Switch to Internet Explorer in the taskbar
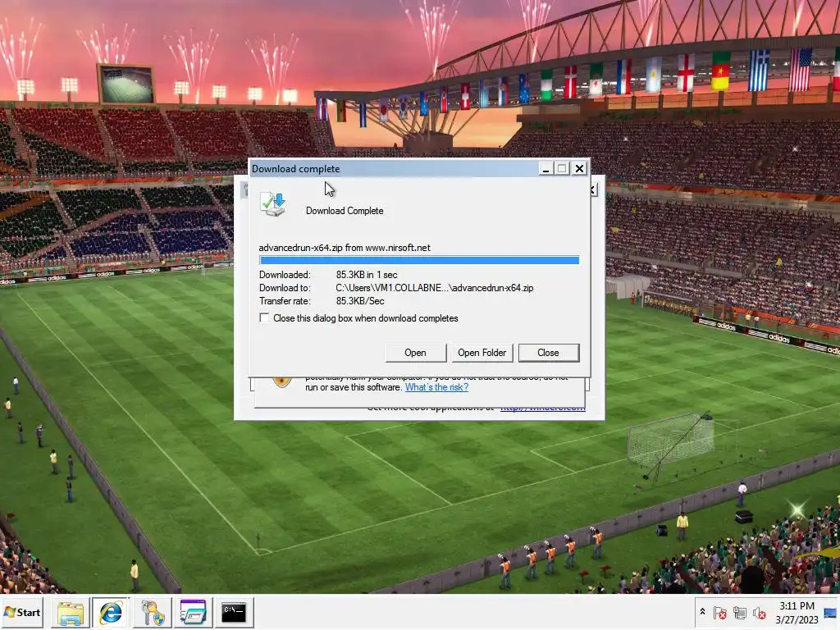The height and width of the screenshot is (630, 840). [x=111, y=613]
